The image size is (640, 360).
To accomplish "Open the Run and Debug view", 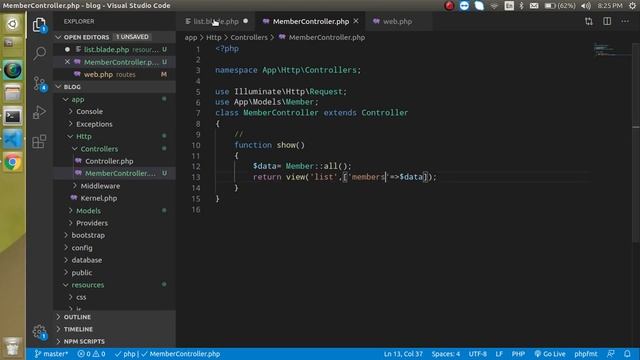I will [39, 112].
